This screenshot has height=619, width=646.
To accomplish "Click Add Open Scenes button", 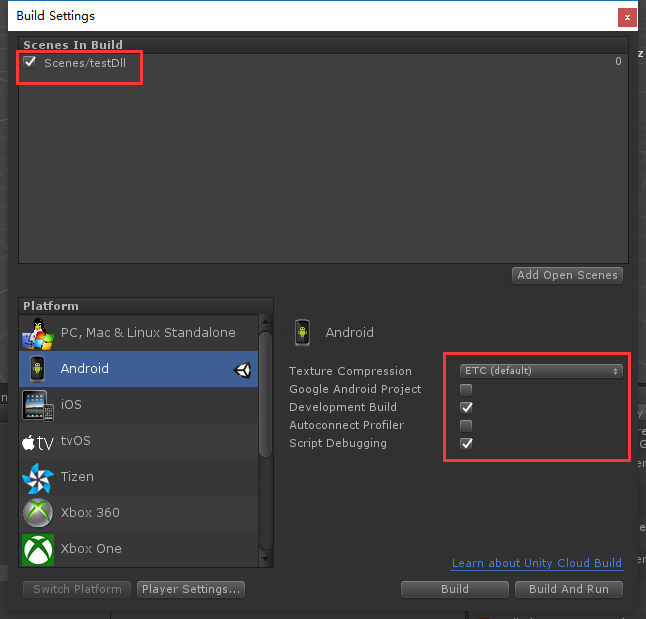I will [567, 275].
